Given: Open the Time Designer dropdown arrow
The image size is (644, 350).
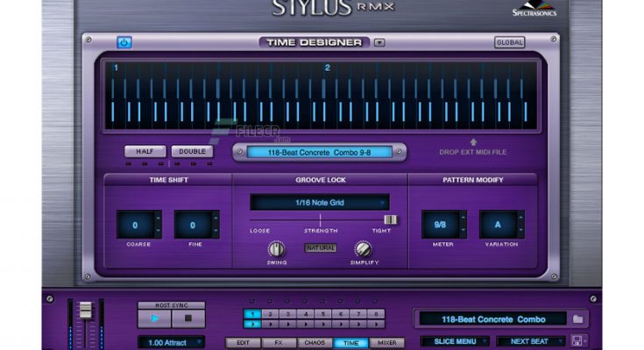Looking at the screenshot, I should pos(379,42).
